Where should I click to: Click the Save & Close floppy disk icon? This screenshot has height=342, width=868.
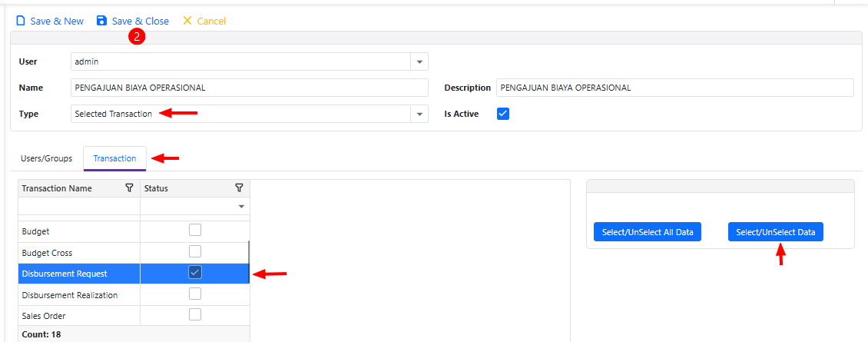point(101,21)
